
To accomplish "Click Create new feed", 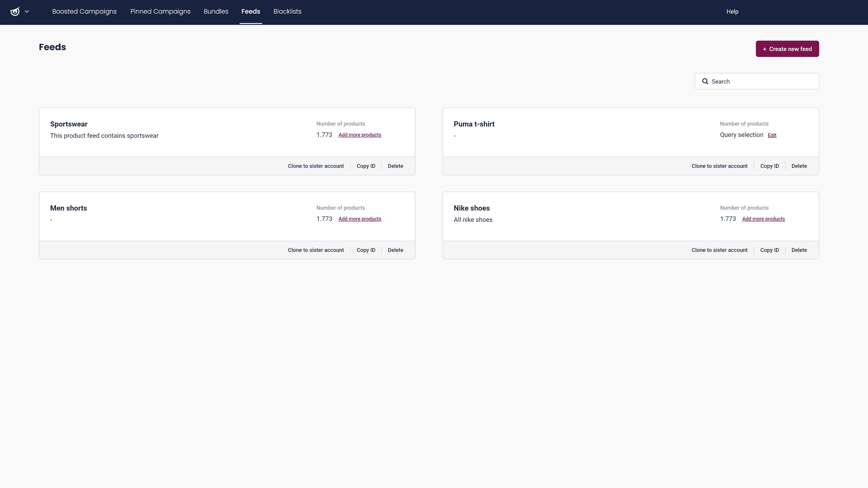I will pos(788,49).
